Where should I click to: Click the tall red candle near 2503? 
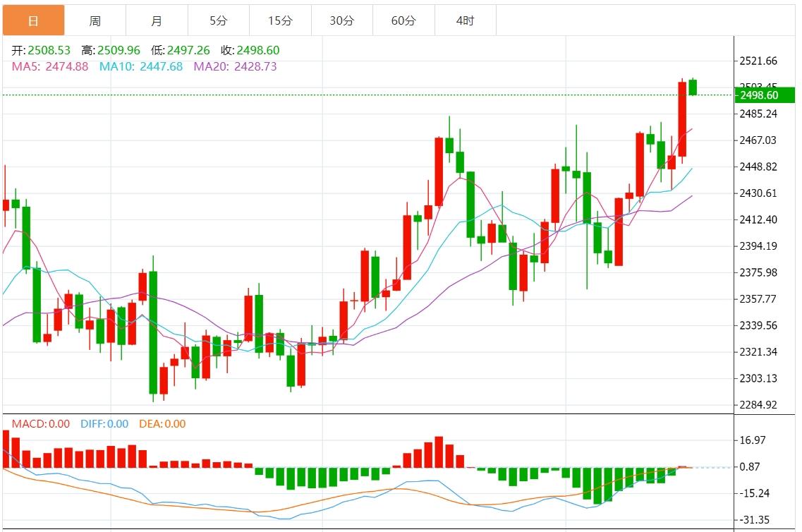click(682, 119)
